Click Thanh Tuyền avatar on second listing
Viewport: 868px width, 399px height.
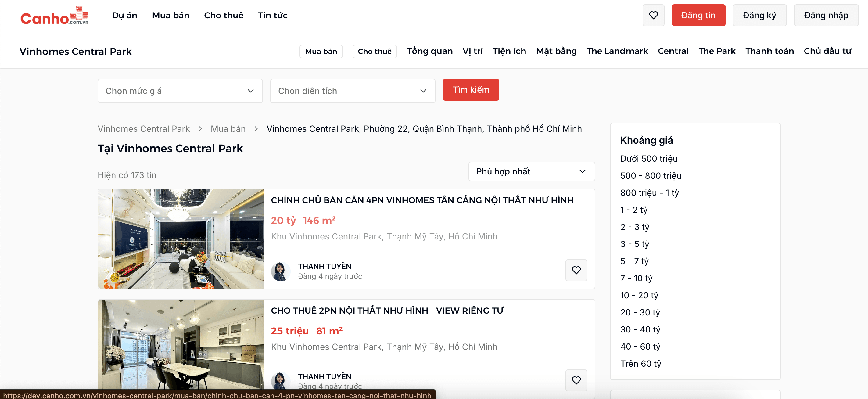pyautogui.click(x=280, y=381)
